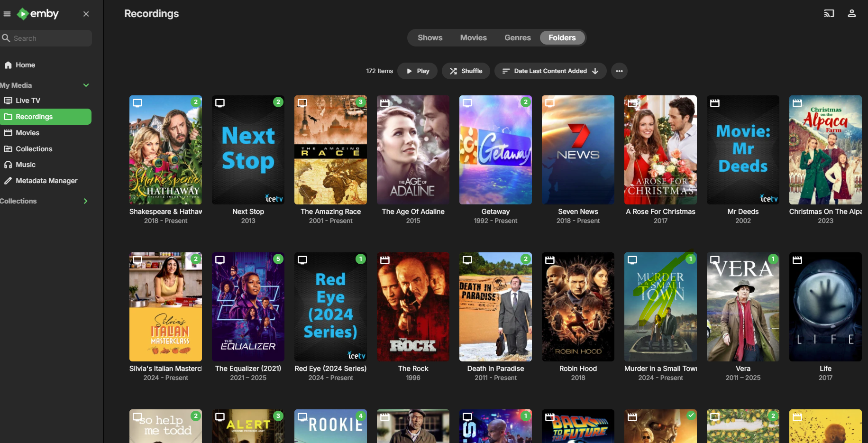The width and height of the screenshot is (868, 443).
Task: Open the Vera poster
Action: (743, 307)
